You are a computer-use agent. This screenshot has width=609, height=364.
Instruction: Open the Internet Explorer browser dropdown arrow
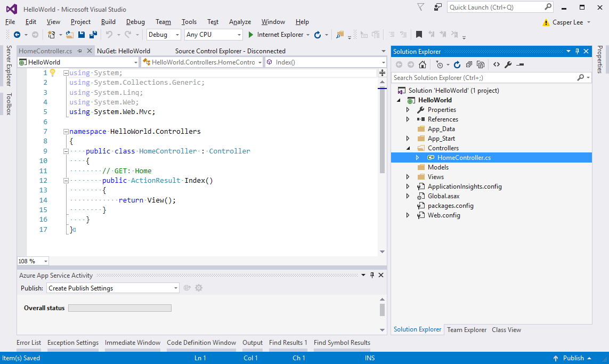[308, 35]
